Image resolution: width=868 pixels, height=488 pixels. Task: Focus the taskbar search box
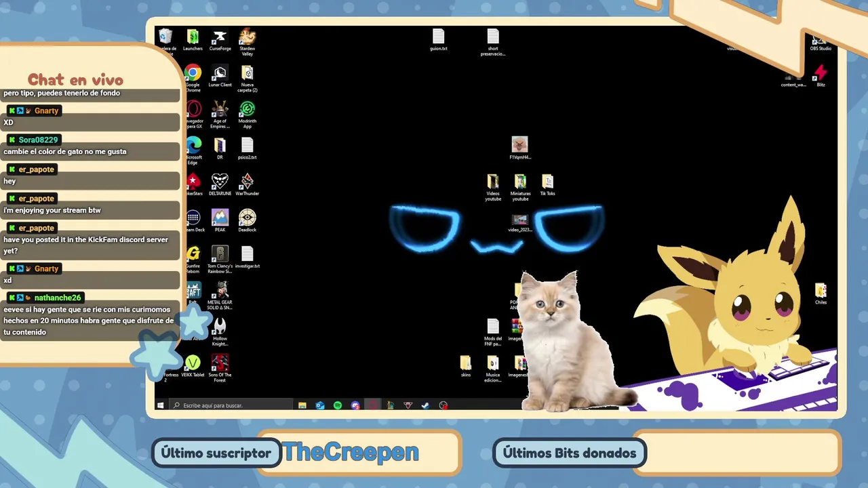(231, 405)
